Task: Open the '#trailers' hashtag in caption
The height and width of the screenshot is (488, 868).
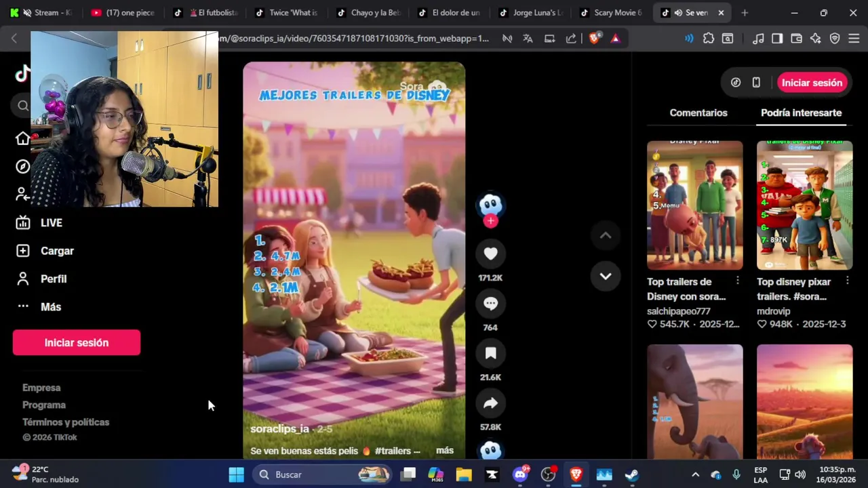Action: [393, 451]
